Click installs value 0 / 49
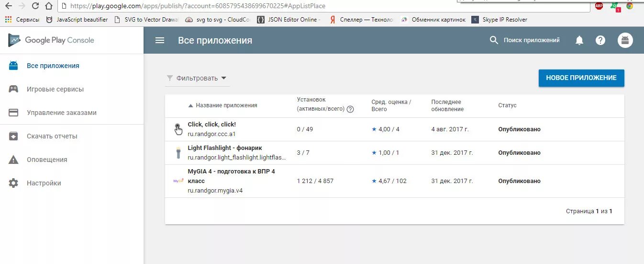This screenshot has height=264, width=644. [305, 129]
